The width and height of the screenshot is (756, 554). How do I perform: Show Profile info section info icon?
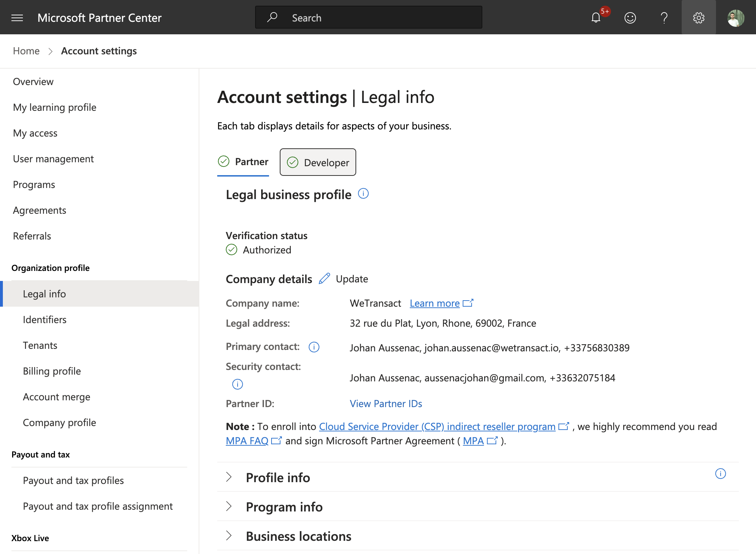(720, 474)
